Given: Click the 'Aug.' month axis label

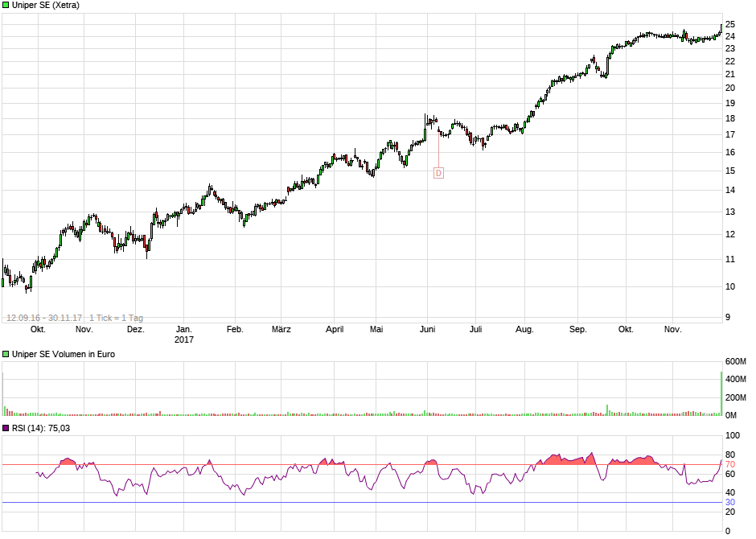Looking at the screenshot, I should (x=524, y=330).
